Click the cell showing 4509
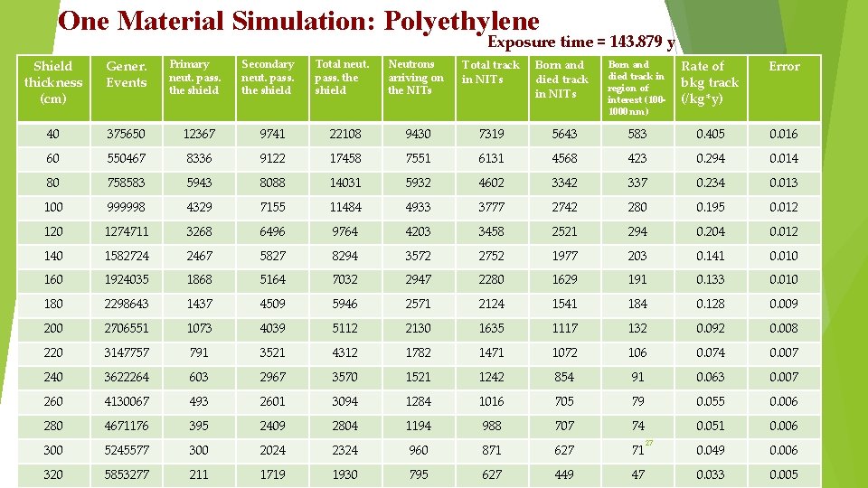This screenshot has height=488, width=868. pyautogui.click(x=272, y=304)
